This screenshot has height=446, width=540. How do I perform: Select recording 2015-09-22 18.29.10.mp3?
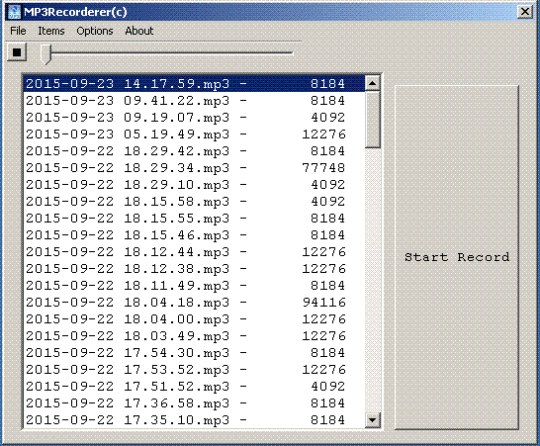[195, 185]
